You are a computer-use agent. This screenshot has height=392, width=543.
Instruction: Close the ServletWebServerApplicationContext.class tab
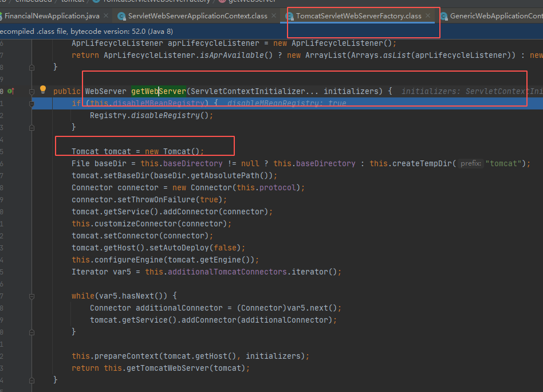click(274, 15)
